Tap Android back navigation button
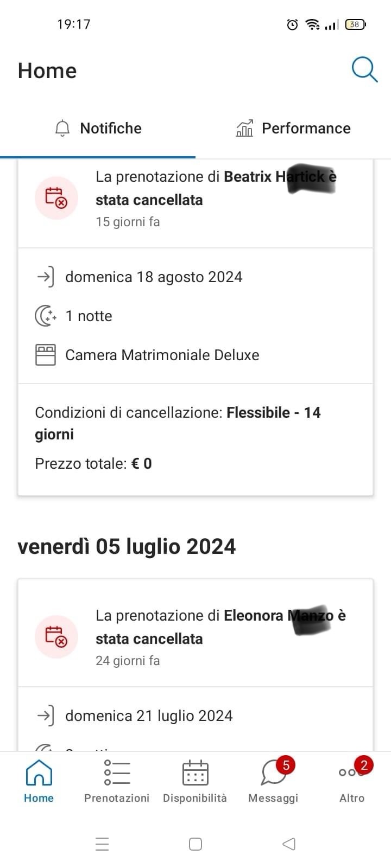The height and width of the screenshot is (868, 391). click(x=289, y=844)
